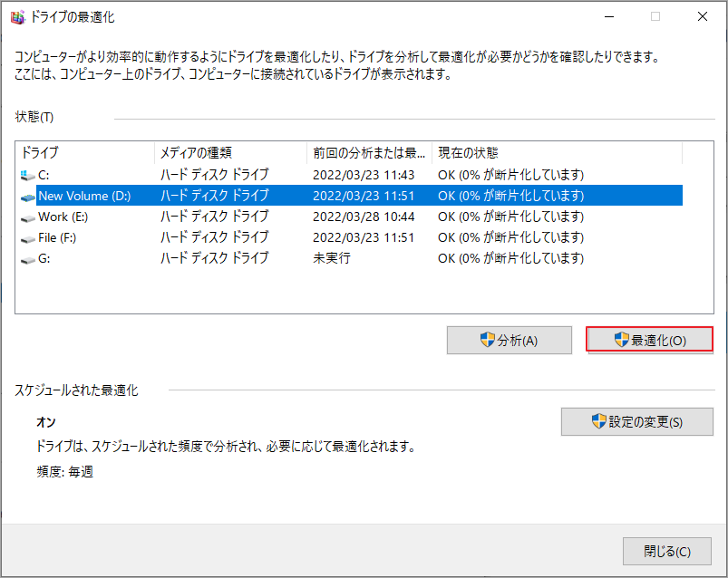Open 設定の変更(S) schedule settings
The width and height of the screenshot is (728, 578).
click(636, 421)
